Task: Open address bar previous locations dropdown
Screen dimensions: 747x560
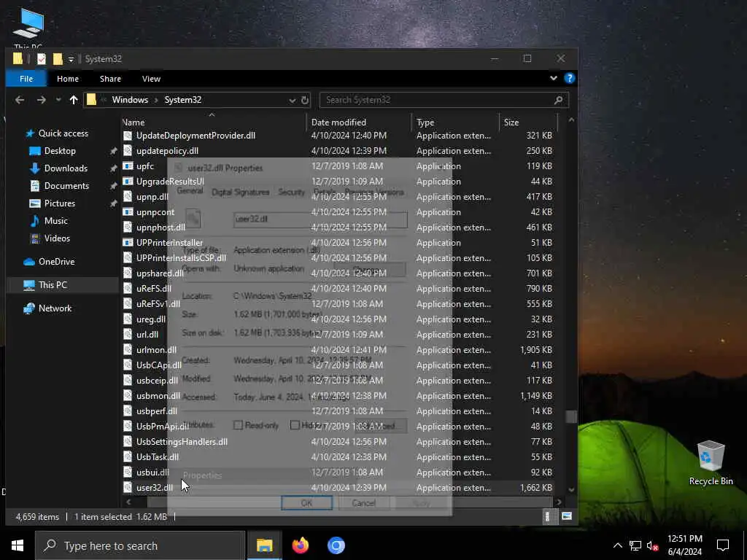Action: point(292,100)
